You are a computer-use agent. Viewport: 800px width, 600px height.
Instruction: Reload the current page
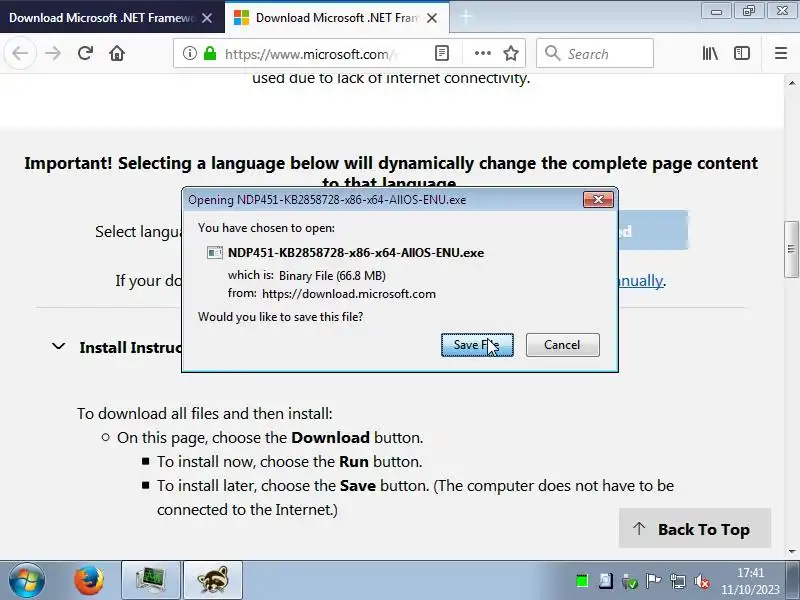pyautogui.click(x=85, y=53)
